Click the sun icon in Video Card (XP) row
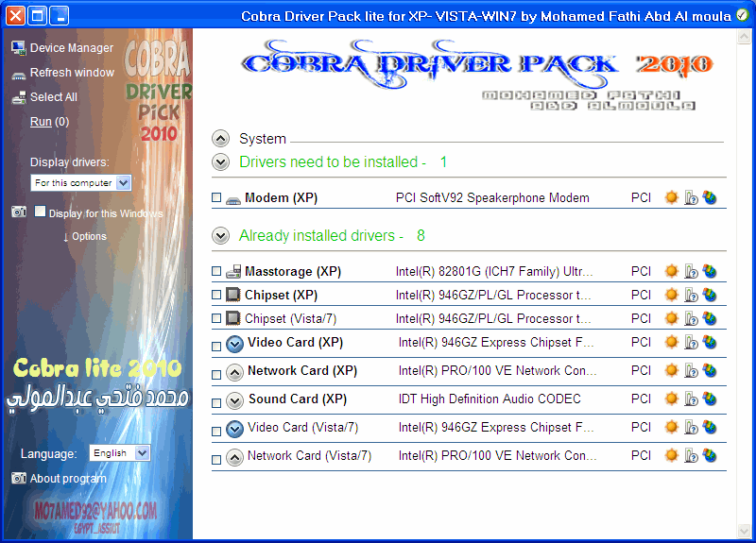The image size is (756, 543). click(671, 342)
